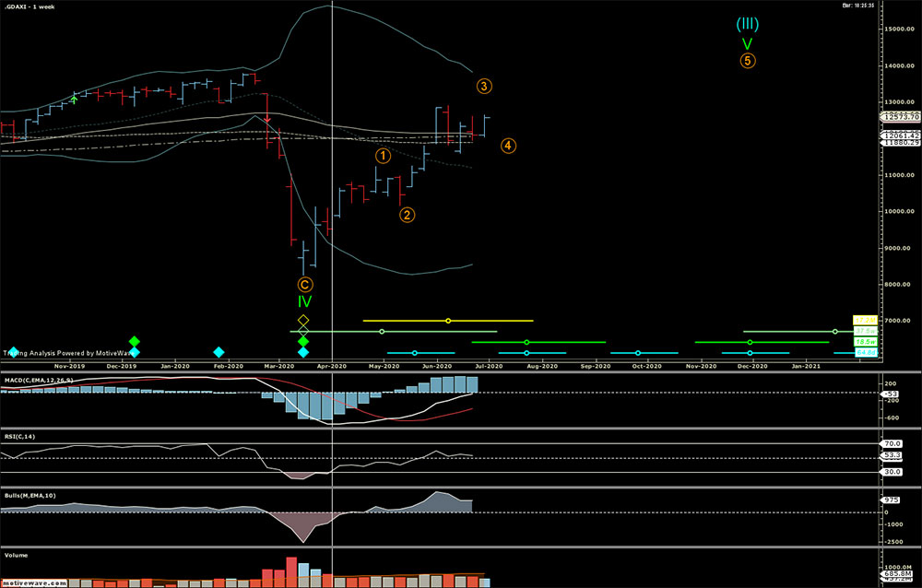
Task: Select the green wave IV label
Action: pos(304,302)
